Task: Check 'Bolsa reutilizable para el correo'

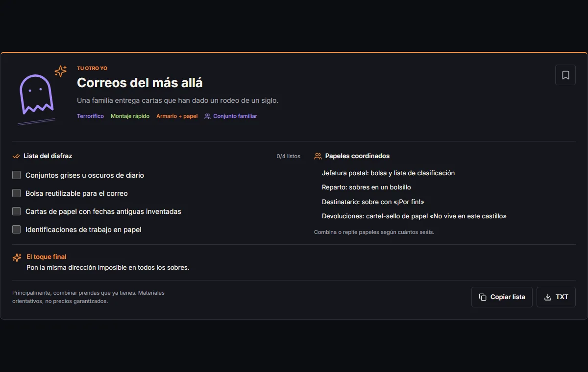Action: click(17, 193)
